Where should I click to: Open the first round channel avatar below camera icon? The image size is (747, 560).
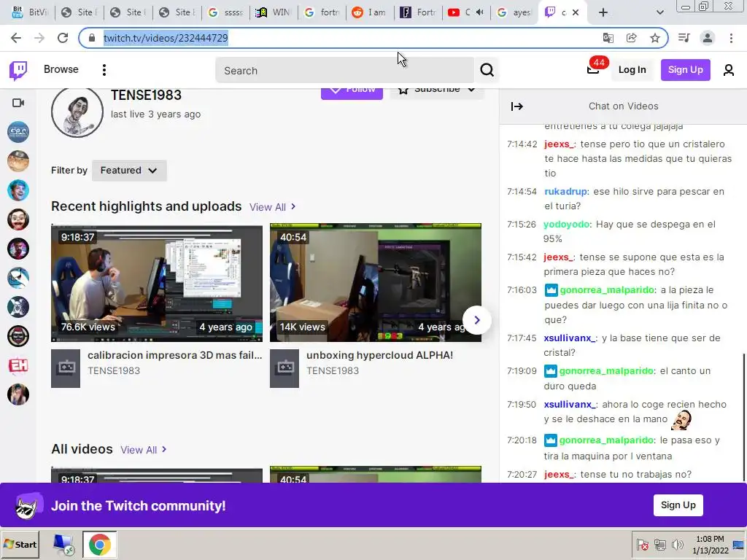tap(18, 132)
